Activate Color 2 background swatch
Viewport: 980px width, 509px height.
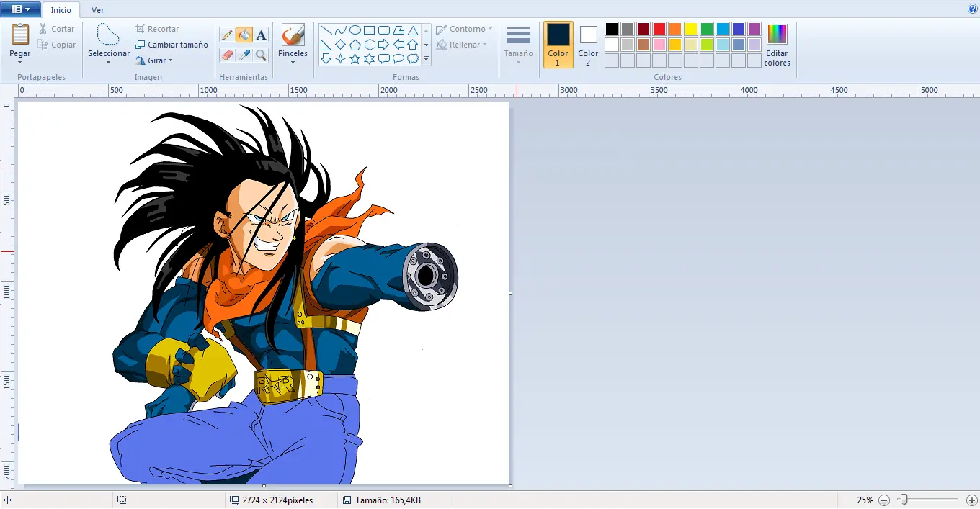point(588,45)
